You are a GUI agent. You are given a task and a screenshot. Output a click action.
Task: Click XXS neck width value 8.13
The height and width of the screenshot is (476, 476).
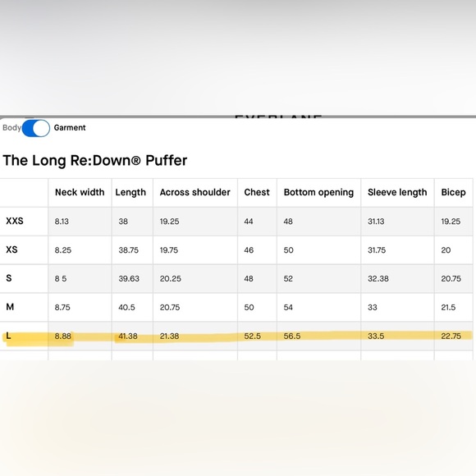[62, 222]
